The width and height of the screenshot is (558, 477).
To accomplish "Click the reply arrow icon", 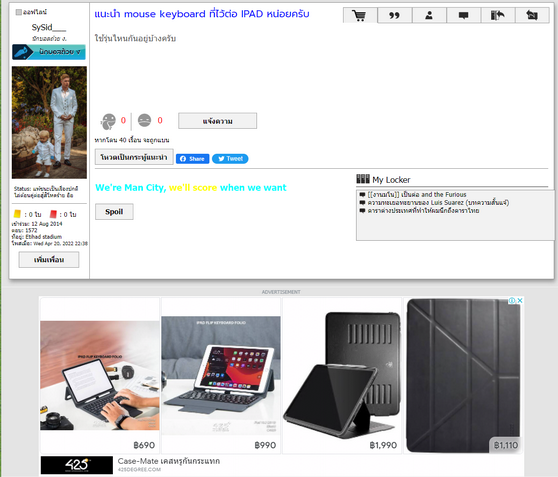I will (x=498, y=15).
